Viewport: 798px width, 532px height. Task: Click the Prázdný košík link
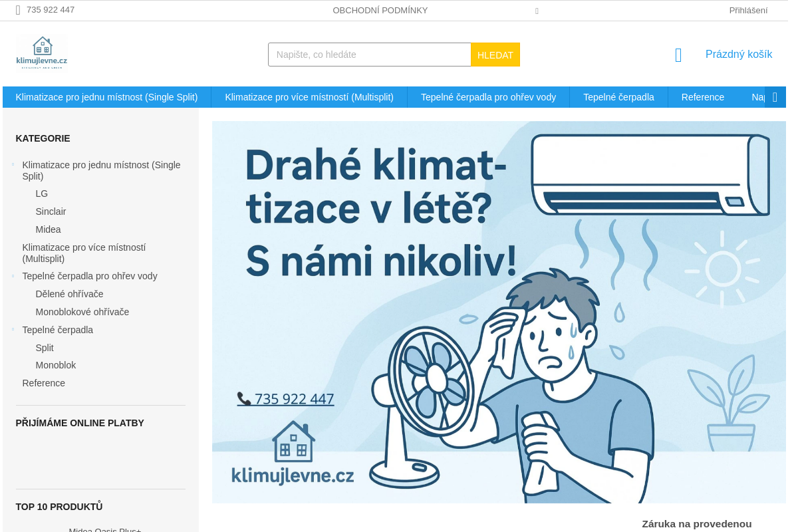coord(738,54)
